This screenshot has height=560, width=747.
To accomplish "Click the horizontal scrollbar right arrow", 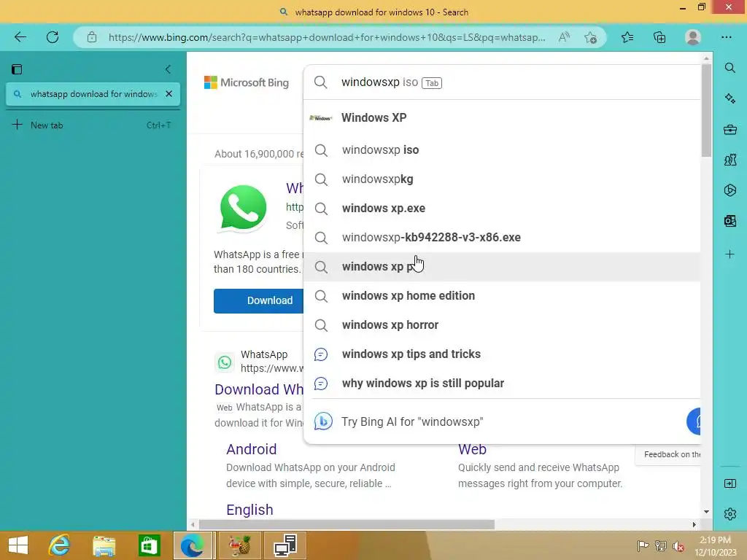I will (694, 524).
